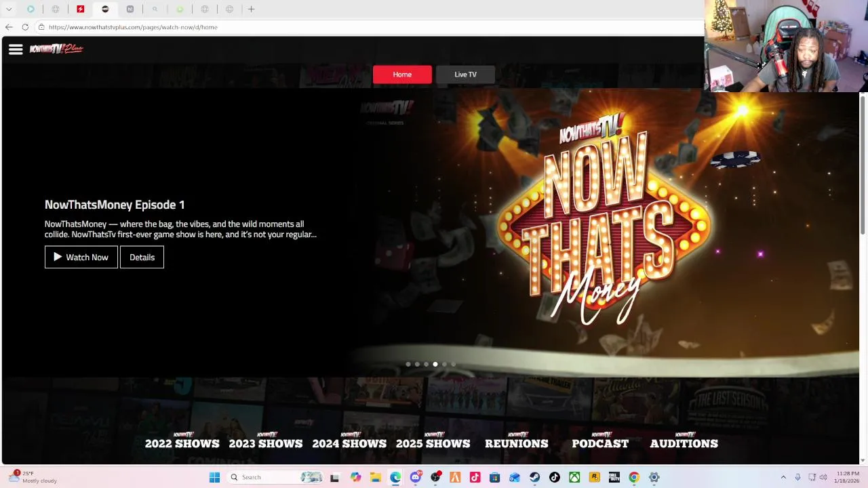Viewport: 868px width, 488px height.
Task: Click the NowThatsTV Plus logo
Action: (56, 49)
